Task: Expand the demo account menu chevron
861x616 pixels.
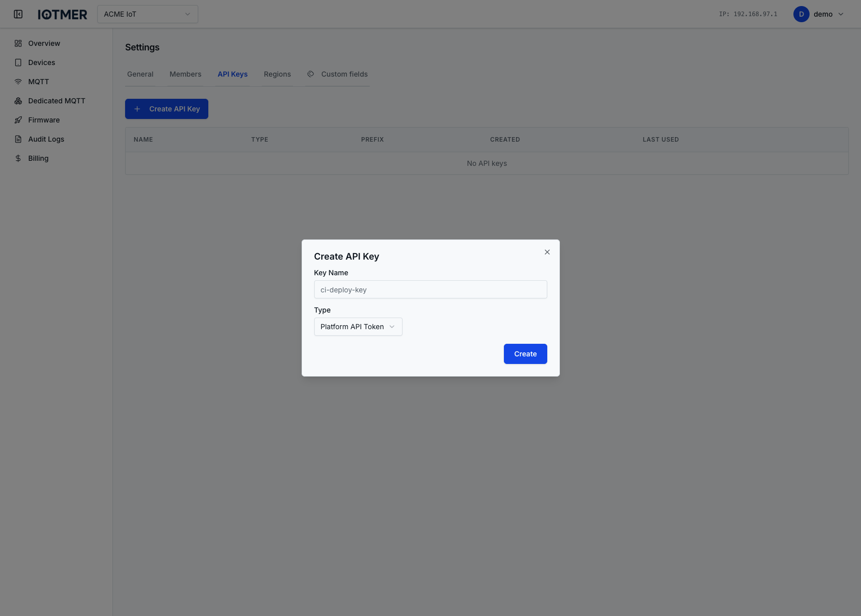Action: (x=841, y=14)
